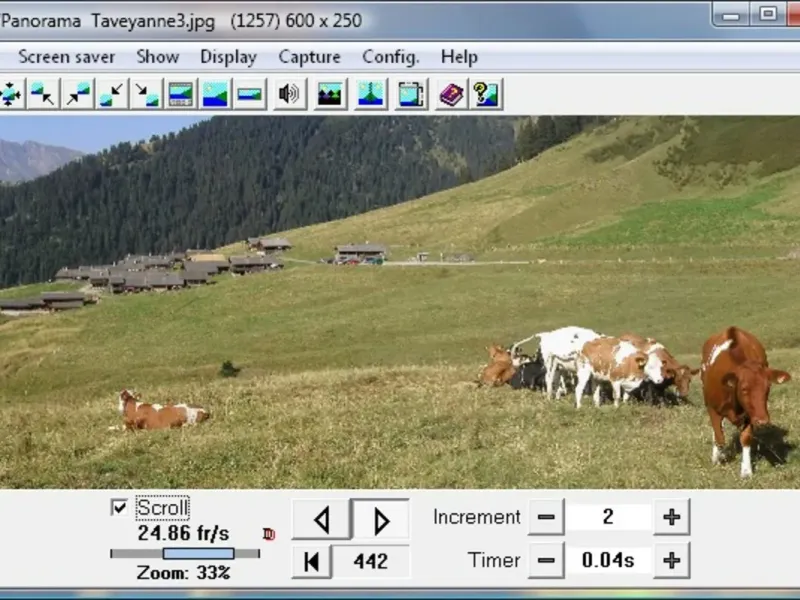This screenshot has width=800, height=600.
Task: Click the position field showing 442
Action: (370, 561)
